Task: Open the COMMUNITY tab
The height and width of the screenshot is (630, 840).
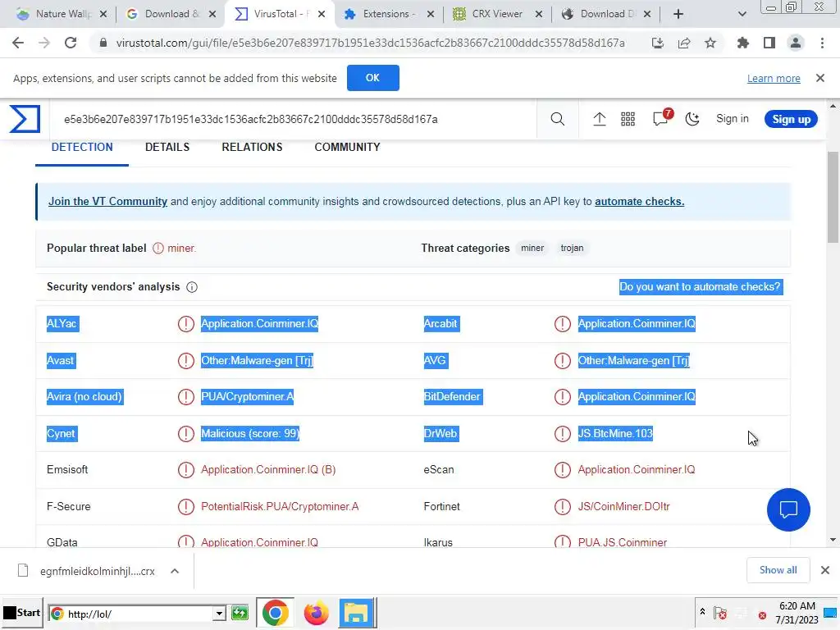Action: (347, 147)
